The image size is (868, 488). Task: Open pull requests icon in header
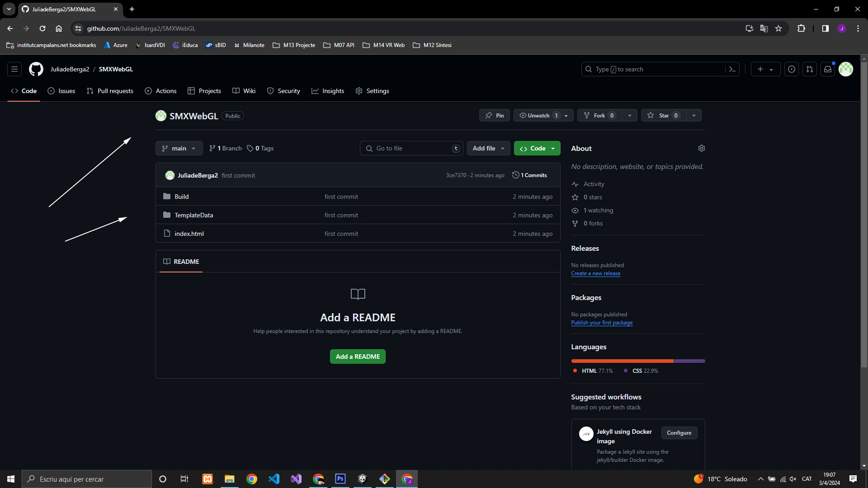pos(810,69)
